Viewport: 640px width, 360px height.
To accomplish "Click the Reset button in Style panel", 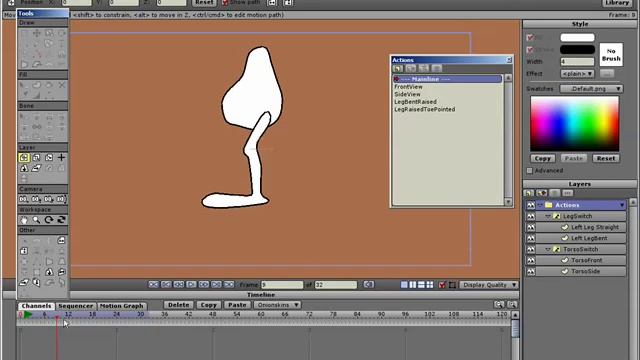I will point(606,158).
